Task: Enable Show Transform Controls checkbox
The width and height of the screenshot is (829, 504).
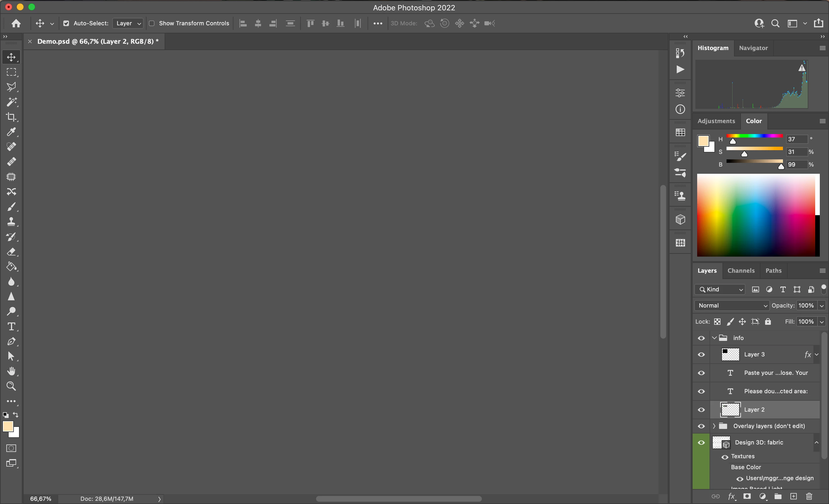Action: pos(152,23)
